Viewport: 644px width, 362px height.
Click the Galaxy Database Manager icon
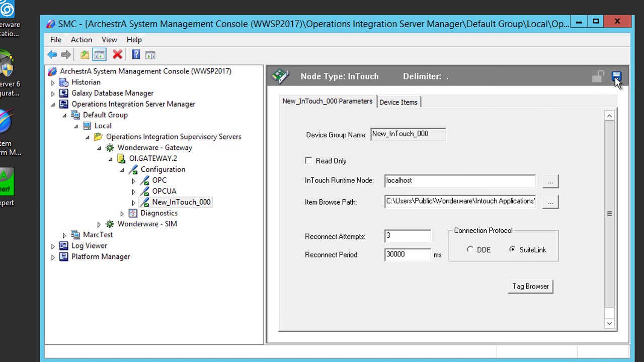point(64,93)
